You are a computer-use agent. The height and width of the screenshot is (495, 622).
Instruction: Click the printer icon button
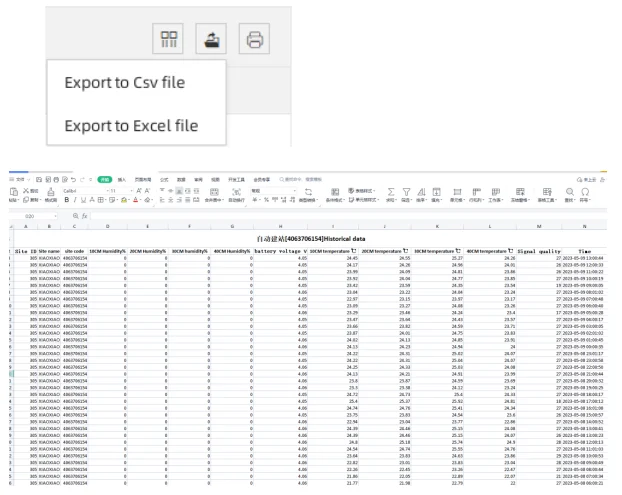[254, 39]
